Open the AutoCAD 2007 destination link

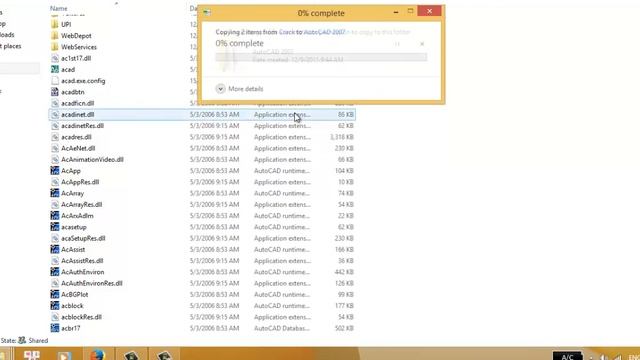tap(324, 32)
